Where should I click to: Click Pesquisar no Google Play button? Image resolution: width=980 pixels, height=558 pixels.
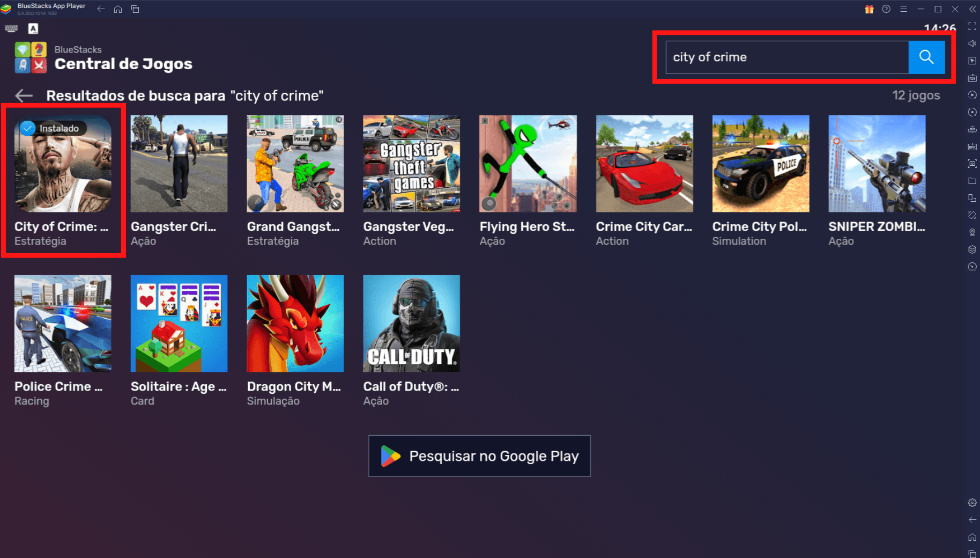tap(479, 456)
